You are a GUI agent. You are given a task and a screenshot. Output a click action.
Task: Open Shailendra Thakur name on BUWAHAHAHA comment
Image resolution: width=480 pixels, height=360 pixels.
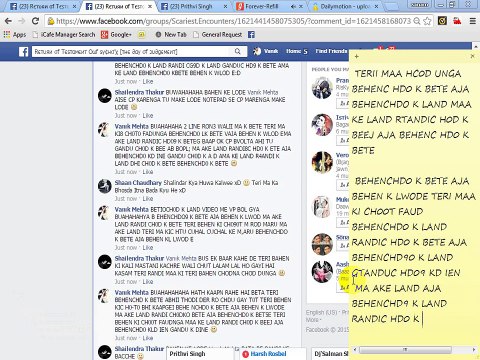pyautogui.click(x=139, y=92)
